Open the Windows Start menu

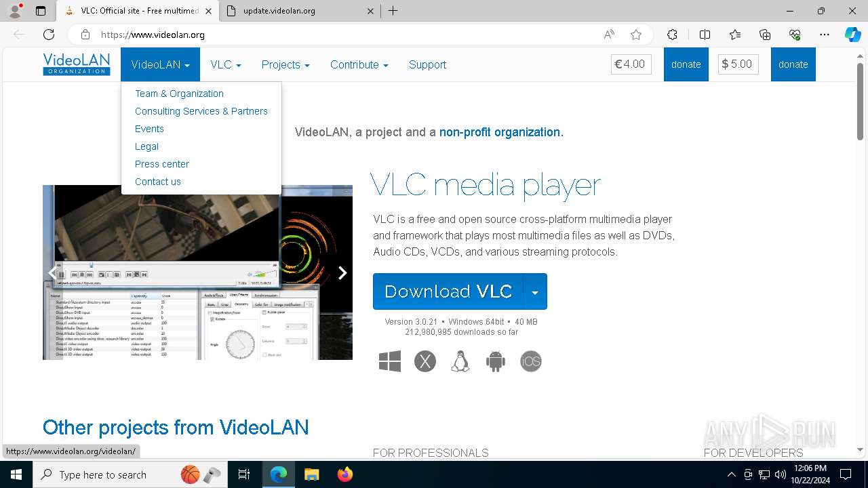coord(16,474)
